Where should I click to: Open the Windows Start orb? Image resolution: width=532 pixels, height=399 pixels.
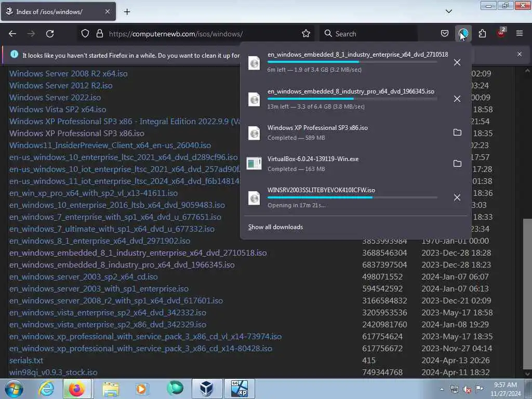click(x=14, y=389)
